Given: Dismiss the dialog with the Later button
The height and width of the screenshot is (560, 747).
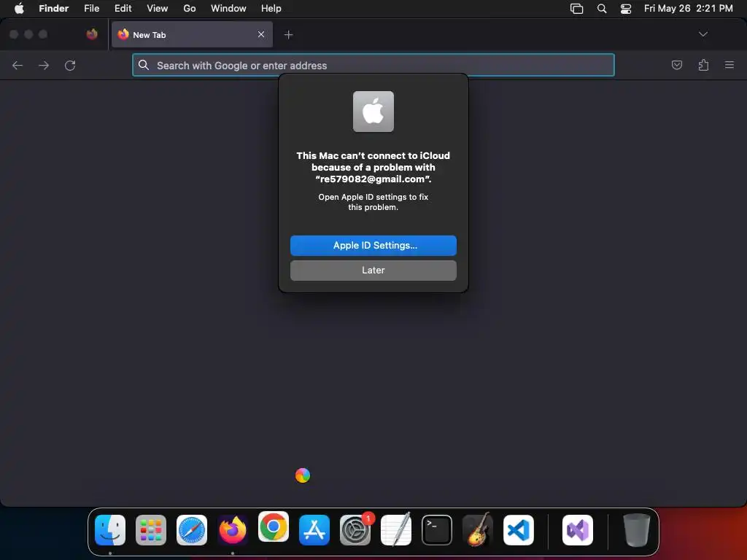Looking at the screenshot, I should coord(373,270).
